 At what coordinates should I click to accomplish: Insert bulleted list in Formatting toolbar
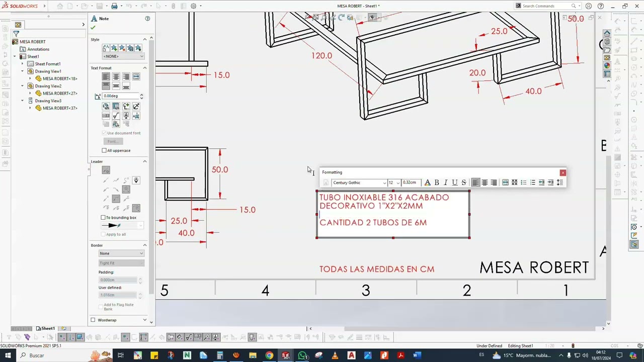click(x=524, y=183)
